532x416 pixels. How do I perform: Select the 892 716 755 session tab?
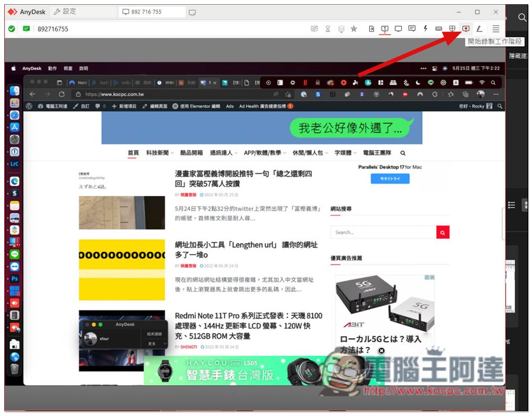click(x=152, y=12)
